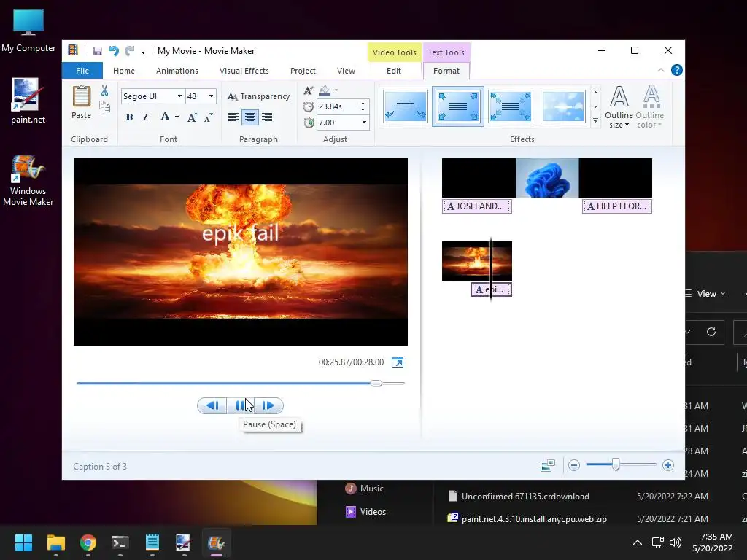
Task: Increment the start time spinner up
Action: coord(363,104)
